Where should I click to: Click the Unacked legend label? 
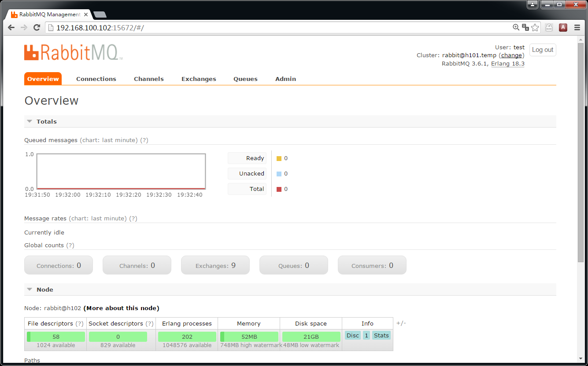(247, 174)
